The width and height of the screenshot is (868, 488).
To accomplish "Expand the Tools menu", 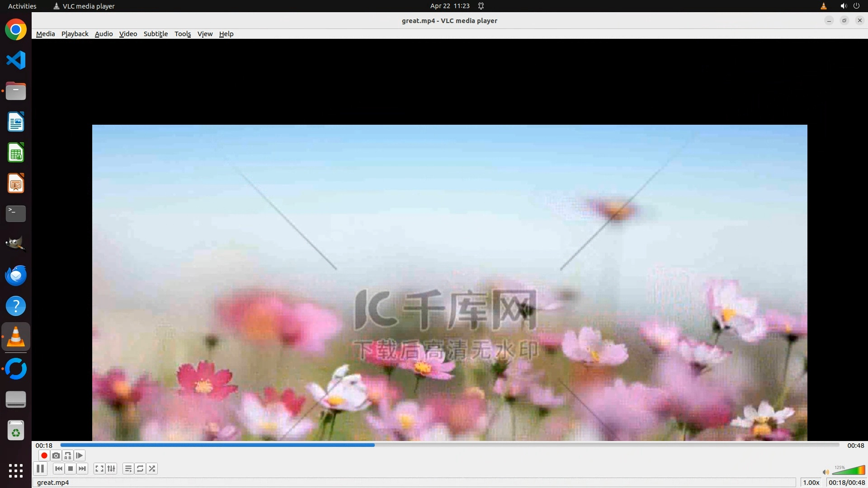I will click(183, 34).
